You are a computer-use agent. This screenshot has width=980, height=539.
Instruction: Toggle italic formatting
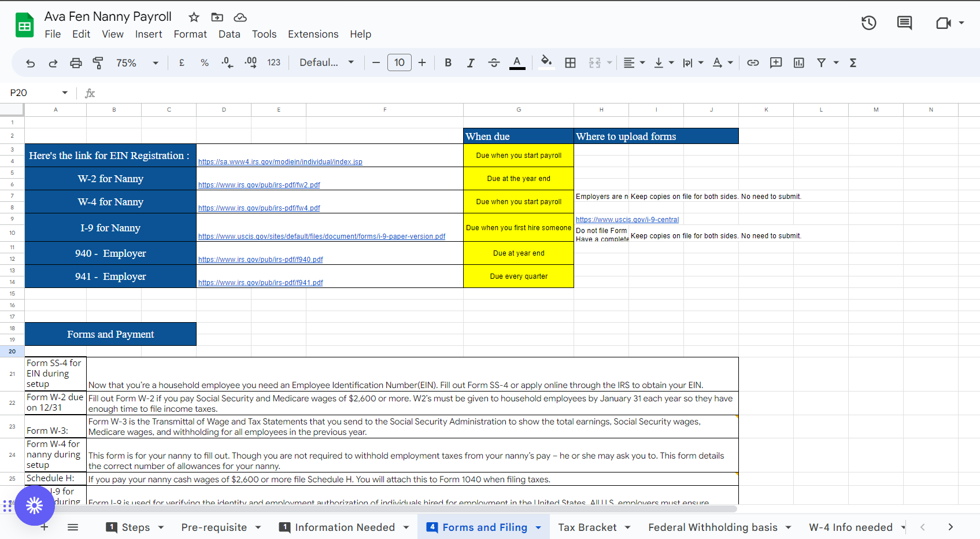pos(471,63)
